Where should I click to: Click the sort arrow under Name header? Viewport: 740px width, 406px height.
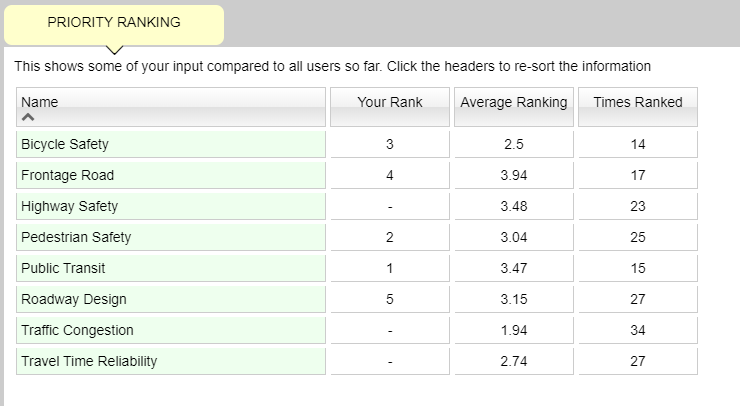(x=28, y=117)
